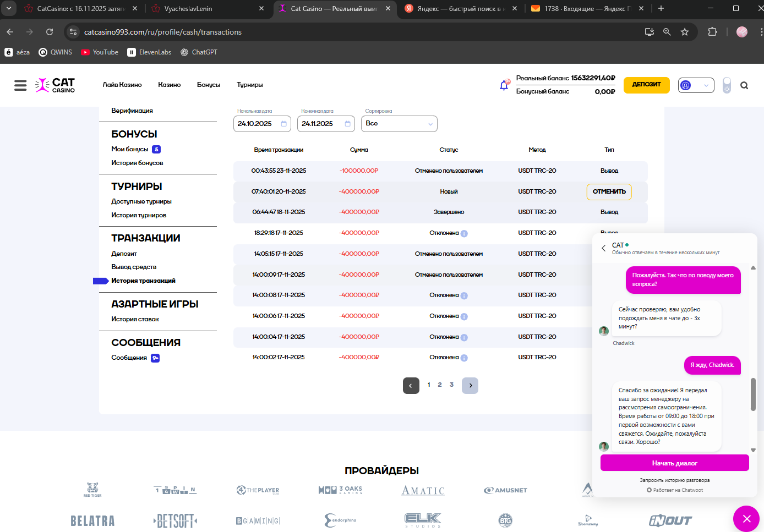Click the calendar icon in the start date field
764x532 pixels.
284,124
